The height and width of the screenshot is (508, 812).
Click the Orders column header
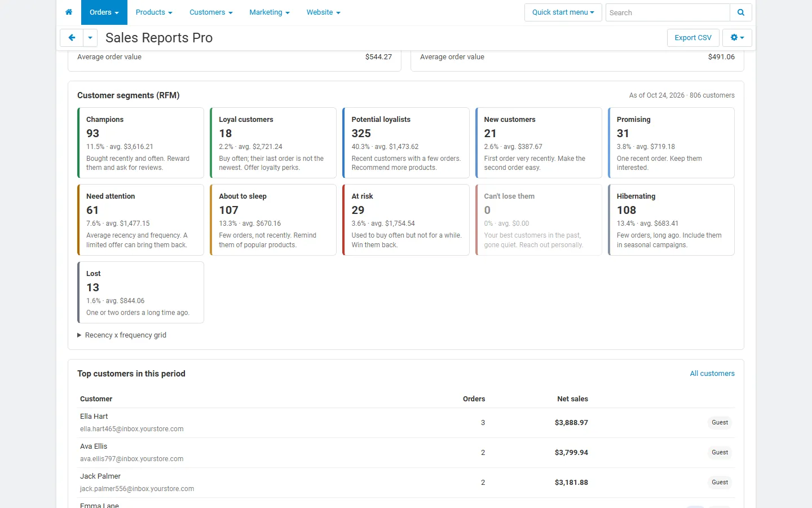474,399
